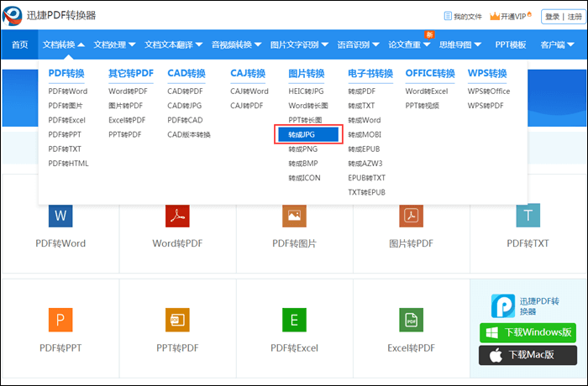Click the PDF转Excel green icon

pyautogui.click(x=294, y=320)
